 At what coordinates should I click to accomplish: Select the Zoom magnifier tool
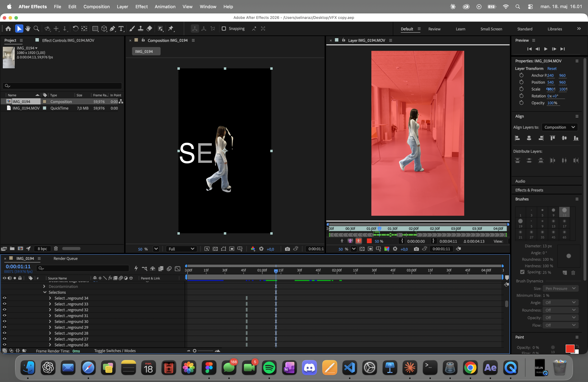(36, 29)
